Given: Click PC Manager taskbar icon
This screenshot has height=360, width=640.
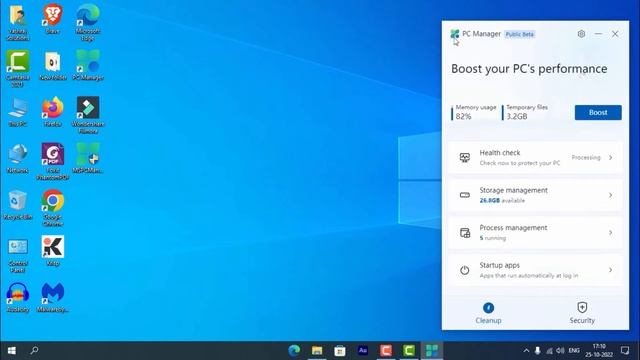Looking at the screenshot, I should (x=432, y=351).
